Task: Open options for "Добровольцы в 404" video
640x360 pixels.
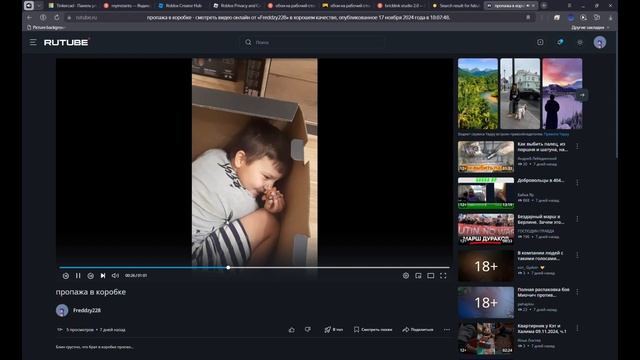Action: tap(577, 182)
